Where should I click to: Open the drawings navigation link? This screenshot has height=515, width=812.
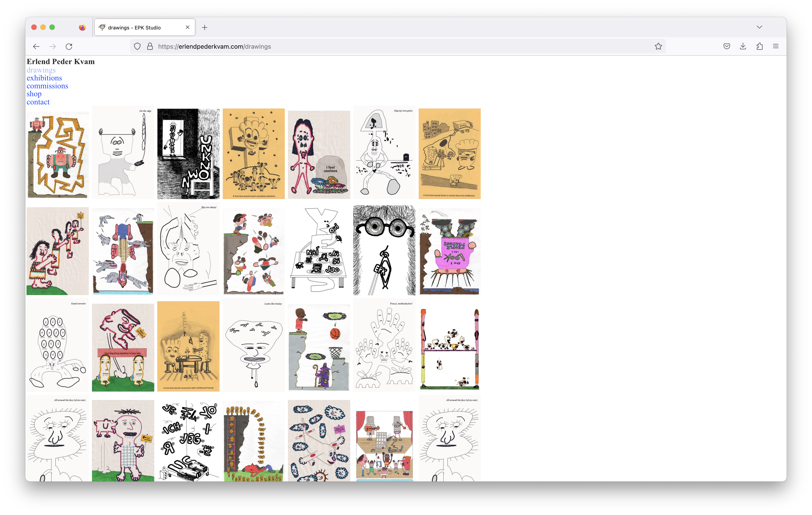(x=41, y=70)
